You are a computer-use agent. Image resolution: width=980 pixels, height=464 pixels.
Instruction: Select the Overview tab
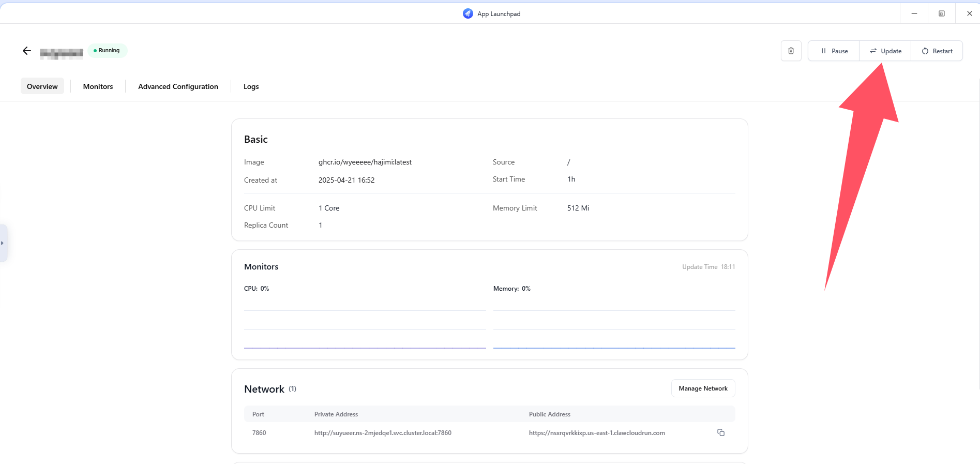42,86
